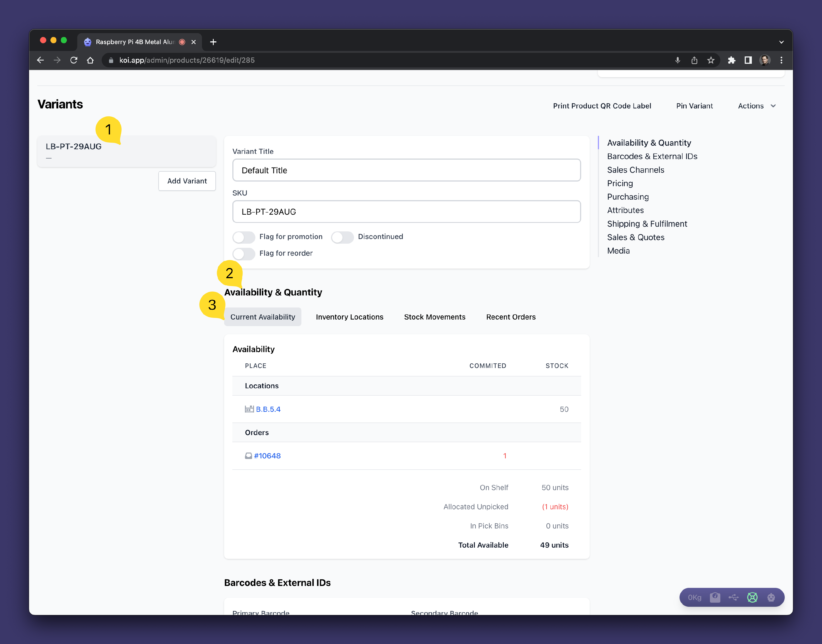This screenshot has height=644, width=822.
Task: Click the weighing scale icon
Action: [715, 597]
